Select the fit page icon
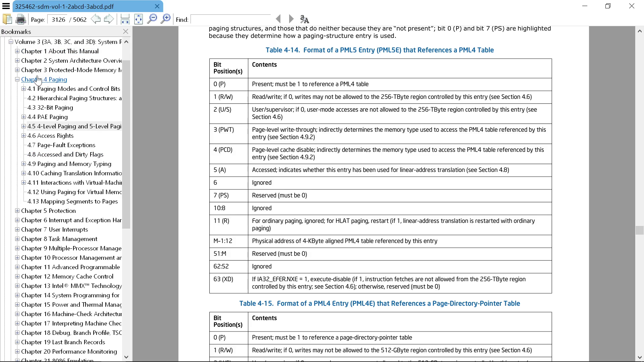The width and height of the screenshot is (644, 362). (138, 19)
